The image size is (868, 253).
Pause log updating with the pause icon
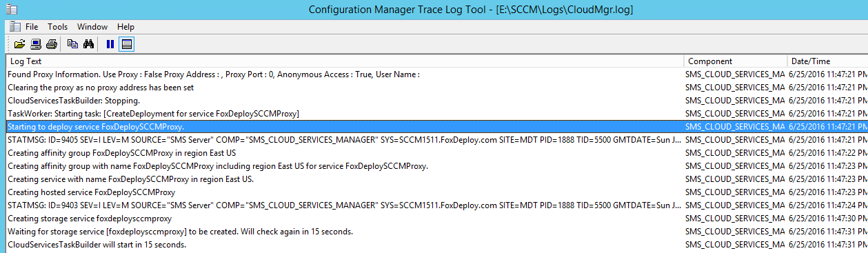click(110, 44)
